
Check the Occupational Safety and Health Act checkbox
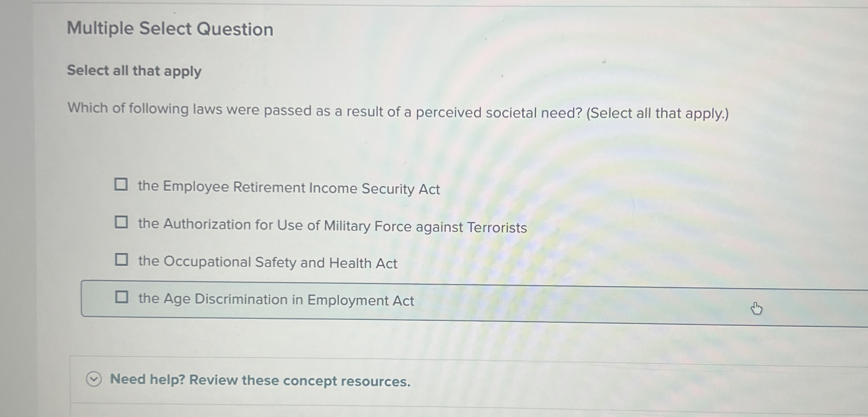[121, 259]
